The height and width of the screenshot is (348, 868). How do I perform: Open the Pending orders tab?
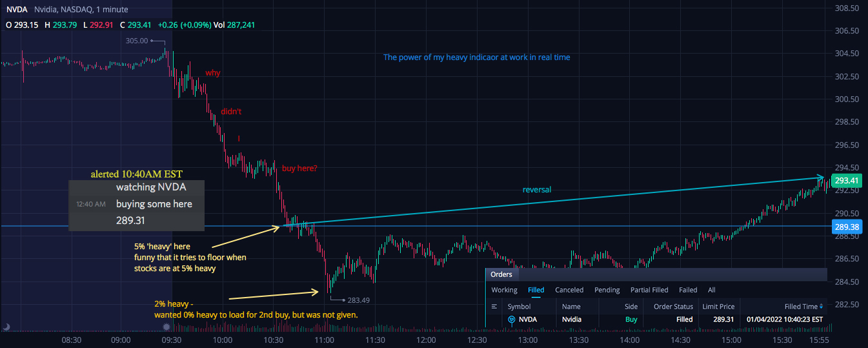[607, 290]
